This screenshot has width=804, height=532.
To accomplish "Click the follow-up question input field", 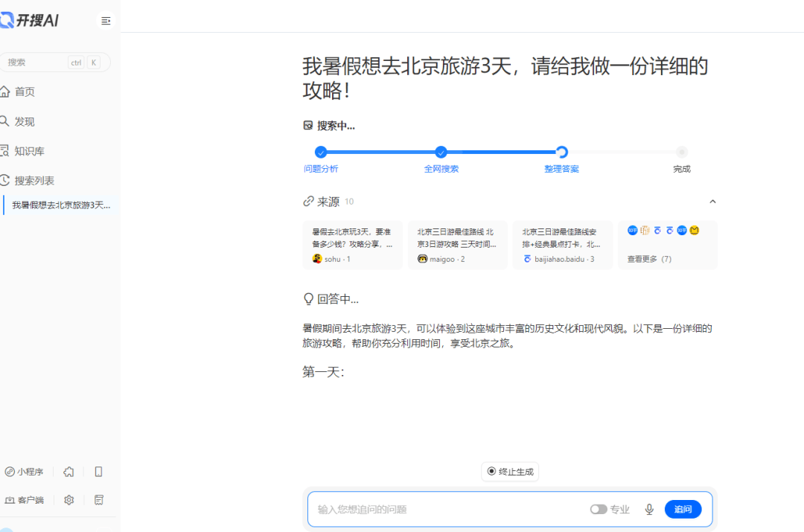I will pyautogui.click(x=447, y=510).
